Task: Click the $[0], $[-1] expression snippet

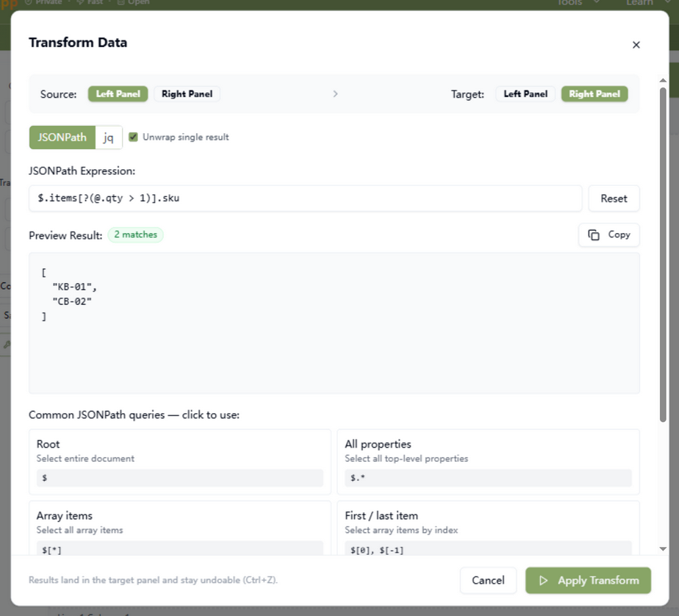Action: pyautogui.click(x=488, y=548)
